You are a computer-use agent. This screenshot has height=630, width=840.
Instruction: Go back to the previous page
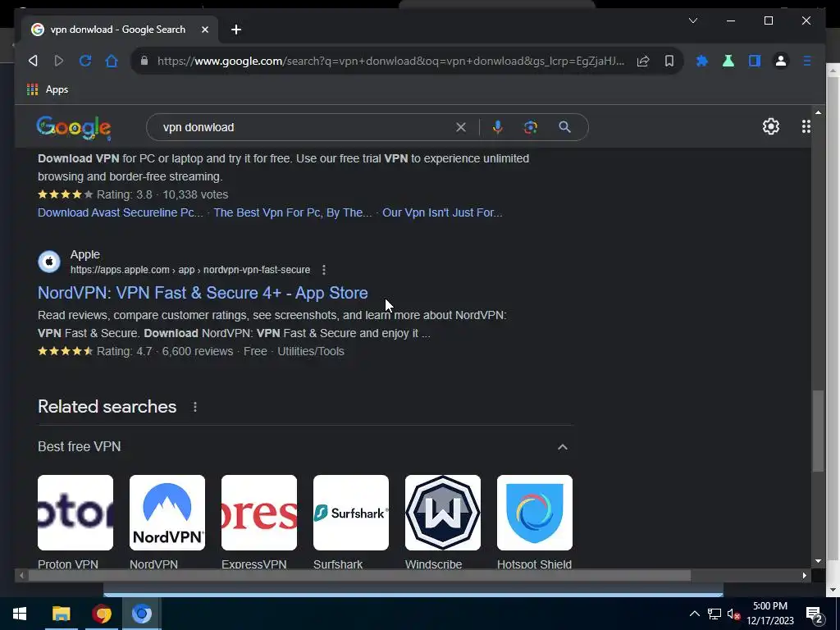[x=33, y=61]
